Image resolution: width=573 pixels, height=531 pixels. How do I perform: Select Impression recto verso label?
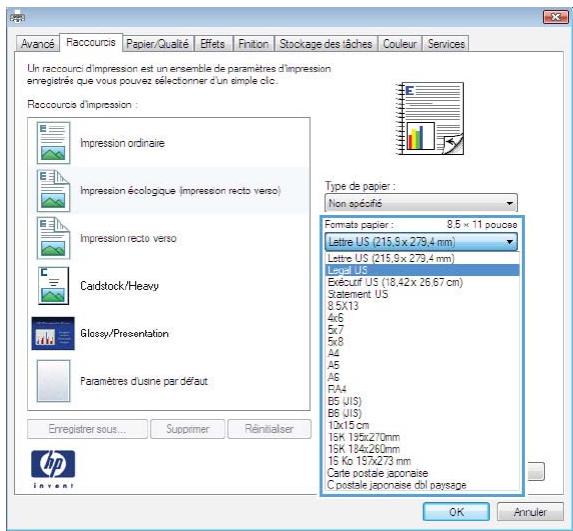point(128,238)
